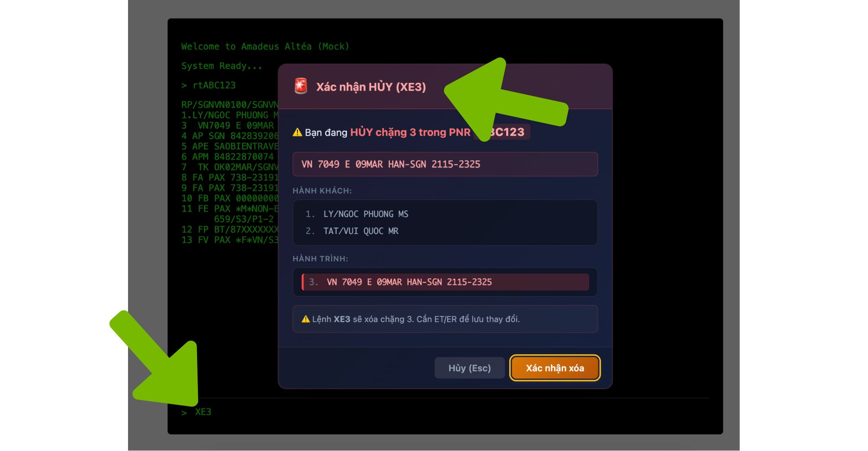Focus the XE3 command input field
The height and width of the screenshot is (451, 868).
tap(391, 412)
